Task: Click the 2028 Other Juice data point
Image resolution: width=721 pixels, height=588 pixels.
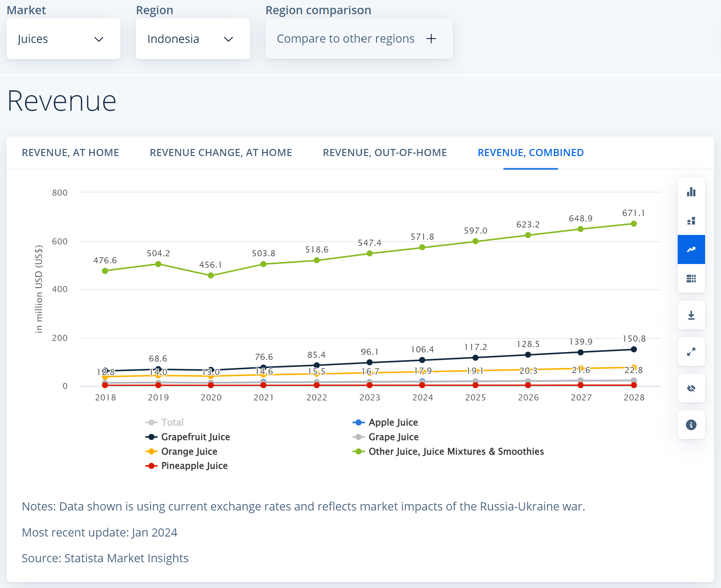Action: (634, 224)
